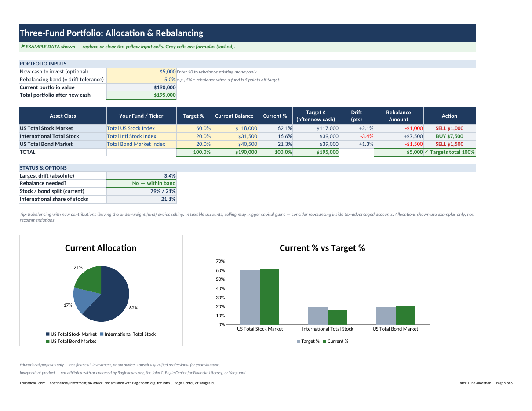The width and height of the screenshot is (532, 411).
Task: Click the green Current bar for US Total Bond Market
Action: pos(405,315)
